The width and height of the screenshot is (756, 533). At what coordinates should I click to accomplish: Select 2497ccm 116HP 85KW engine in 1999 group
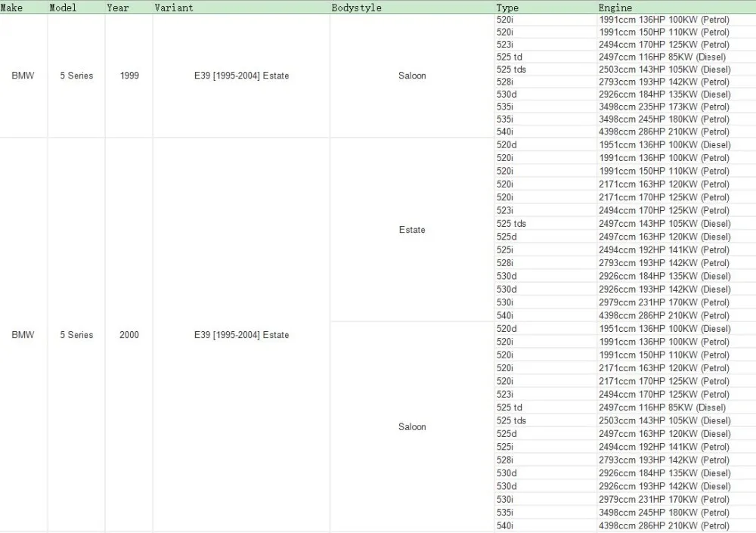click(x=662, y=57)
